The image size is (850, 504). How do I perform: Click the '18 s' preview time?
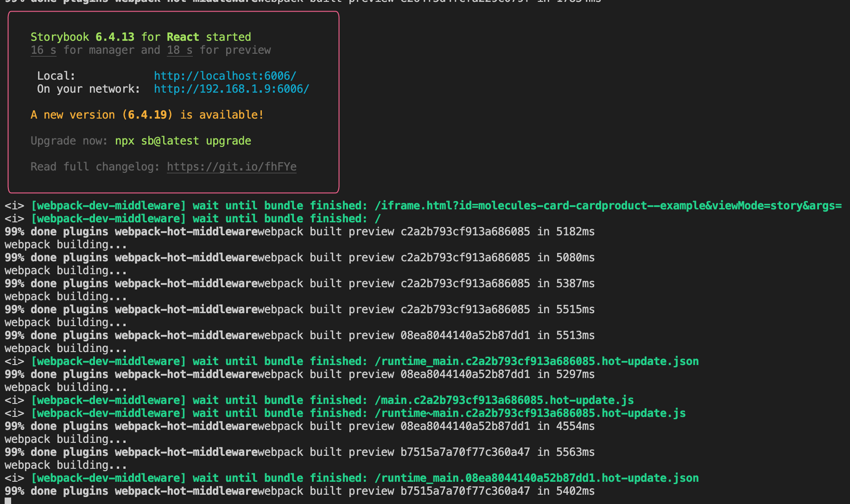[179, 50]
